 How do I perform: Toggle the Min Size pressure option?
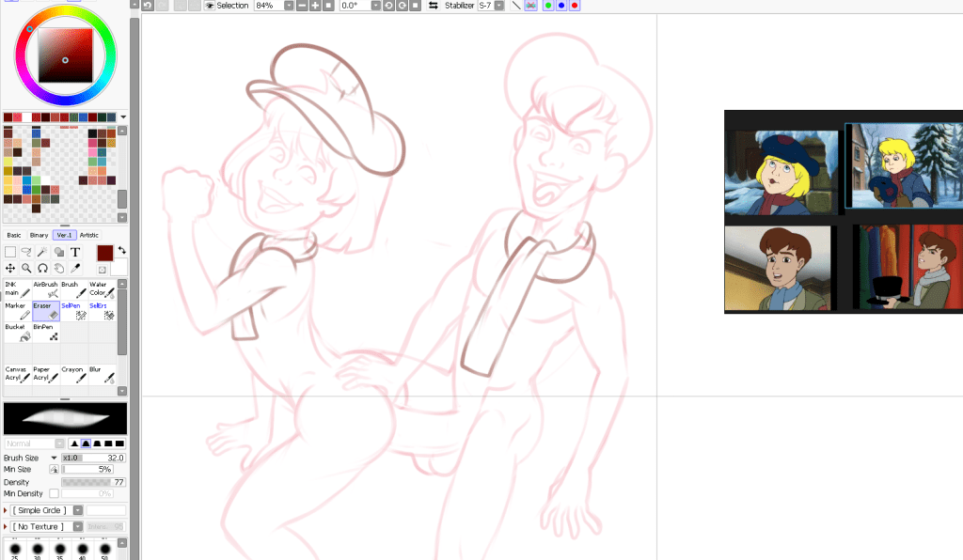54,469
